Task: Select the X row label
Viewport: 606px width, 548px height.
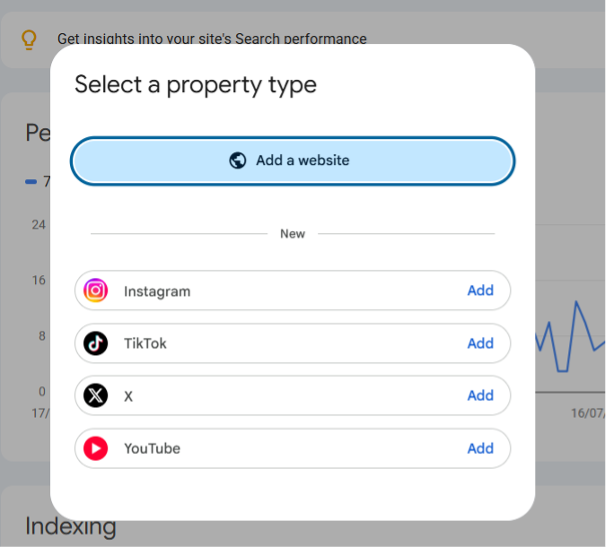Action: [128, 396]
